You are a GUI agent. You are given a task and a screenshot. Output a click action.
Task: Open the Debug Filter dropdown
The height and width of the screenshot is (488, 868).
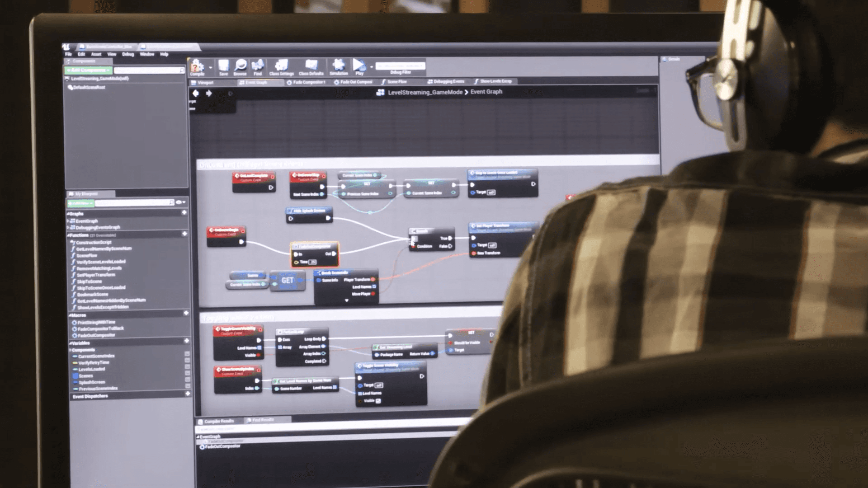click(400, 66)
